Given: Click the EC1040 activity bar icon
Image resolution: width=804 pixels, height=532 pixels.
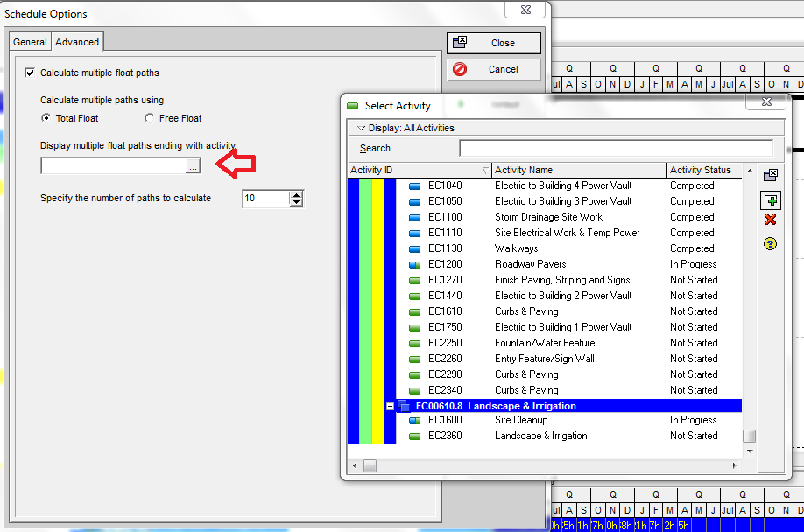Looking at the screenshot, I should pyautogui.click(x=415, y=185).
